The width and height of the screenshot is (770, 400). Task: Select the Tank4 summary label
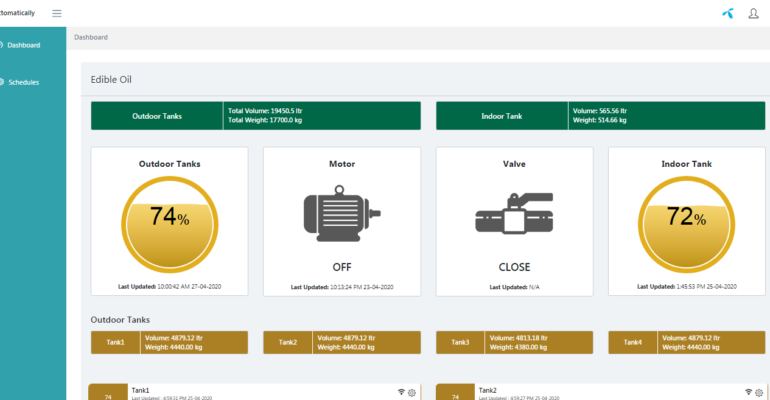coord(632,342)
